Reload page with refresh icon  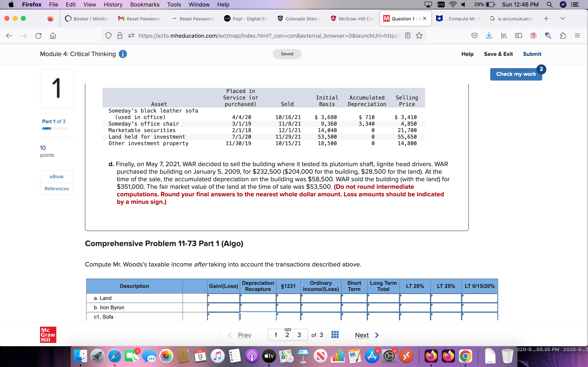click(38, 36)
